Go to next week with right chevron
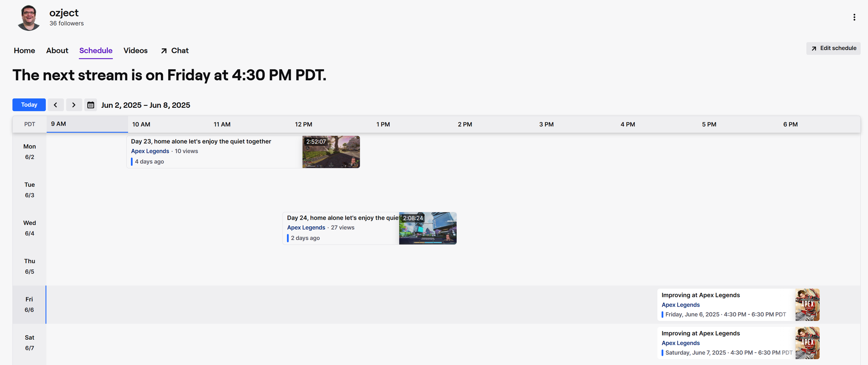868x365 pixels. 74,105
